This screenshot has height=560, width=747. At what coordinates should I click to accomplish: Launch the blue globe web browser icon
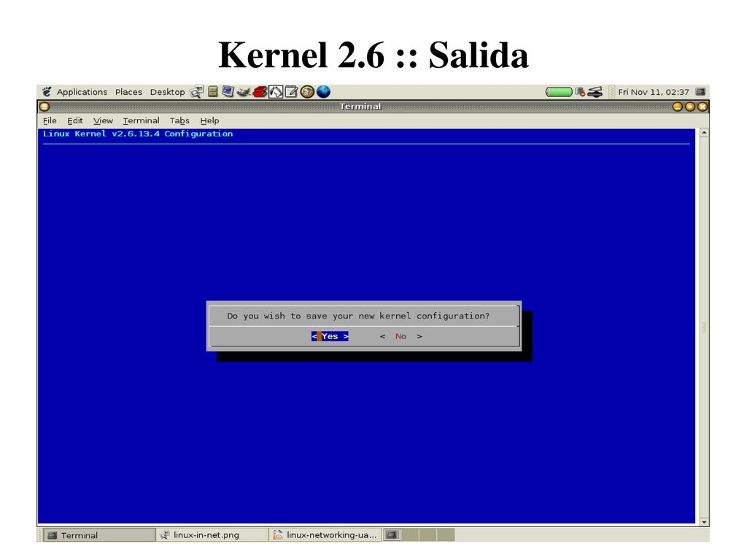coord(323,91)
